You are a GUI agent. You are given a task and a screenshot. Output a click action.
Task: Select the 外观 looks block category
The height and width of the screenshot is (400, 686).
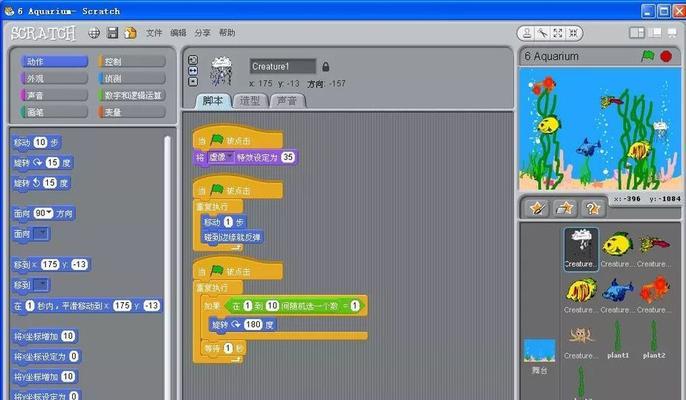click(x=54, y=79)
